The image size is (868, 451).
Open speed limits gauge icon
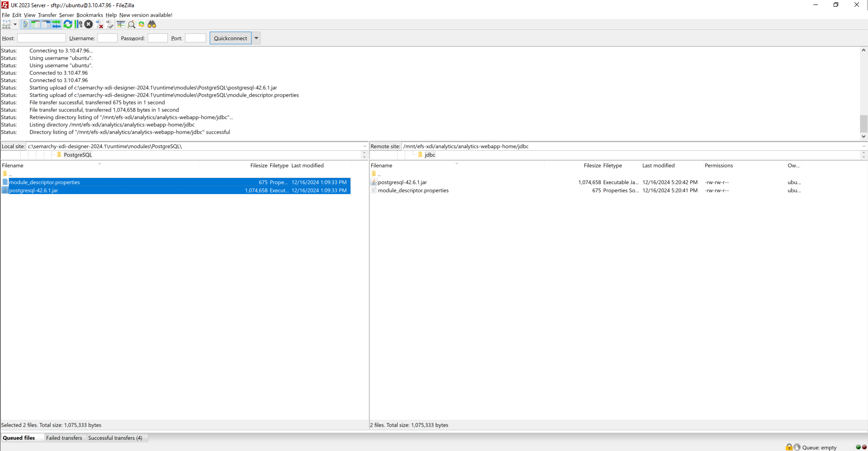click(x=797, y=447)
